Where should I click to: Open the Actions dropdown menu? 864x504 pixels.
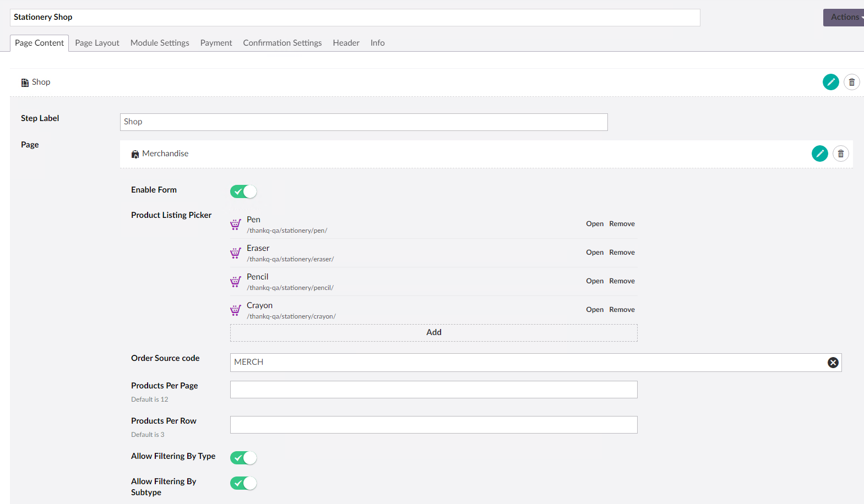tap(844, 17)
